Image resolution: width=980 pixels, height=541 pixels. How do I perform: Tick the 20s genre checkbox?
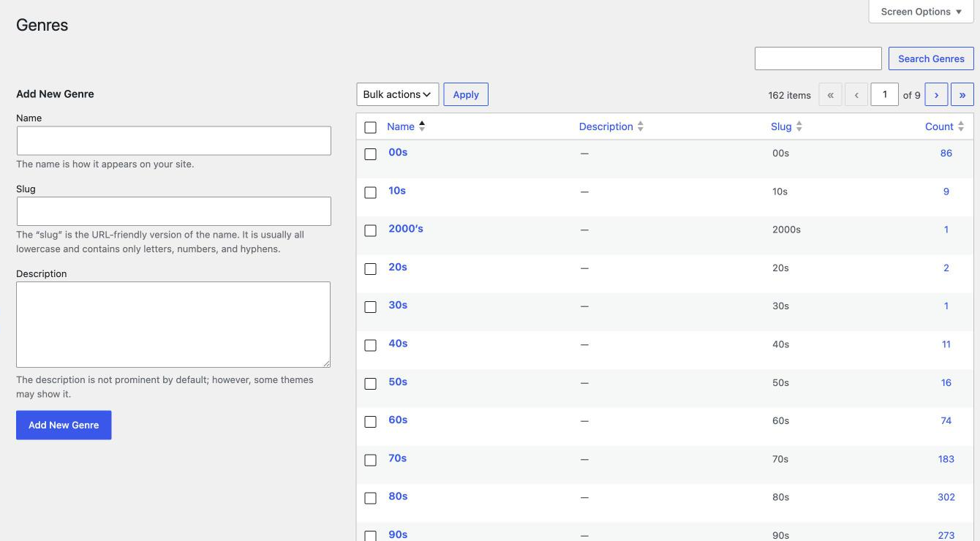[x=371, y=269]
